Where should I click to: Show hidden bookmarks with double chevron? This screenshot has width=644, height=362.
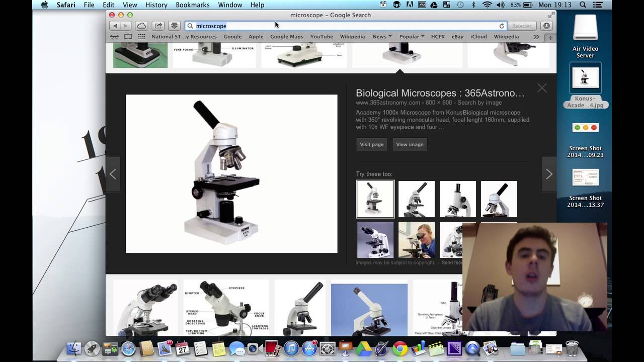[536, 37]
